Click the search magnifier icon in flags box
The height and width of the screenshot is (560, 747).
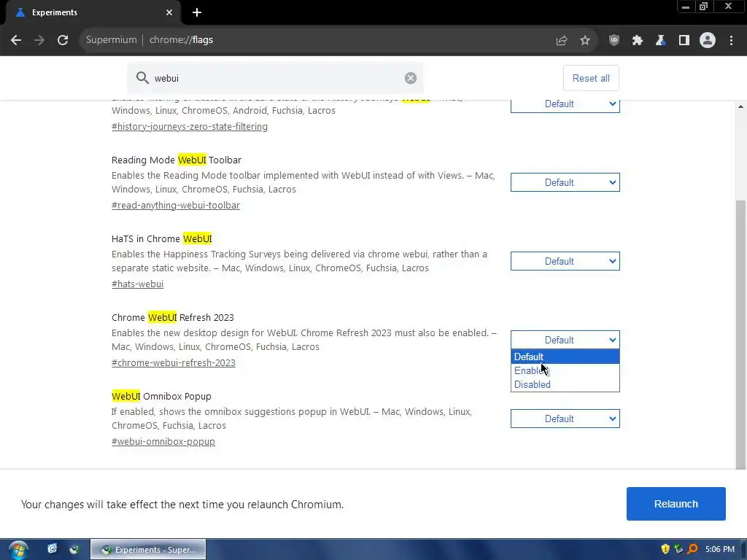coord(142,77)
